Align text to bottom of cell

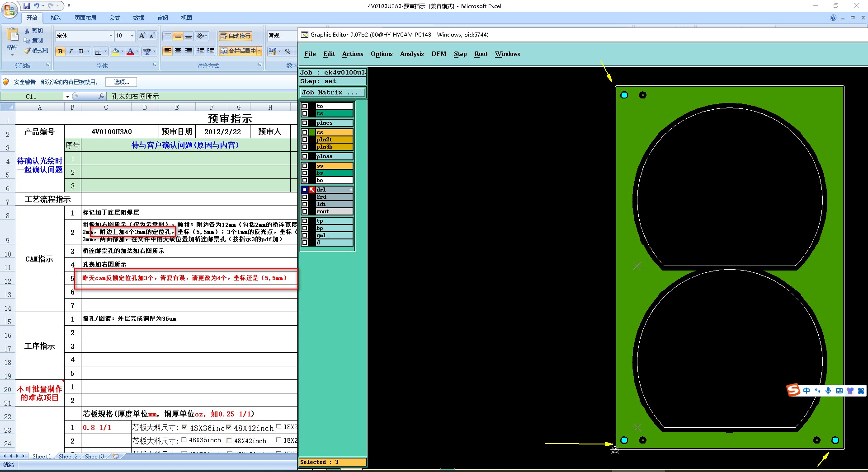189,36
